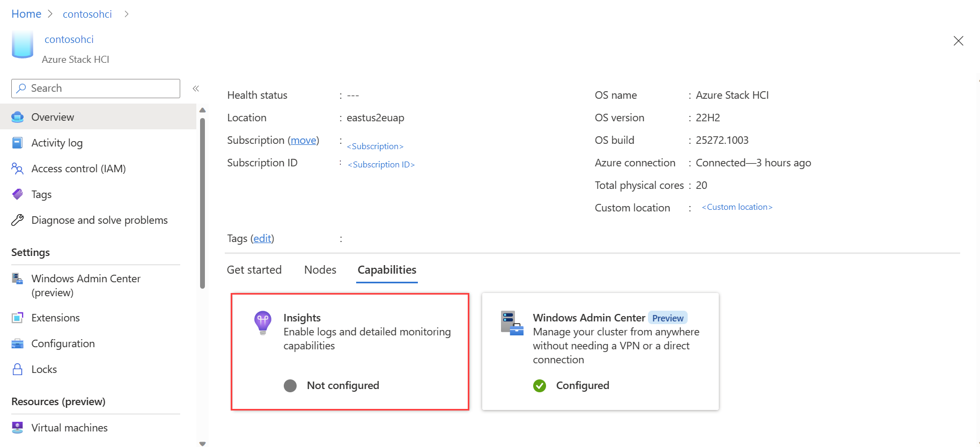Click the Subscription move link
This screenshot has height=447, width=980.
pyautogui.click(x=304, y=140)
